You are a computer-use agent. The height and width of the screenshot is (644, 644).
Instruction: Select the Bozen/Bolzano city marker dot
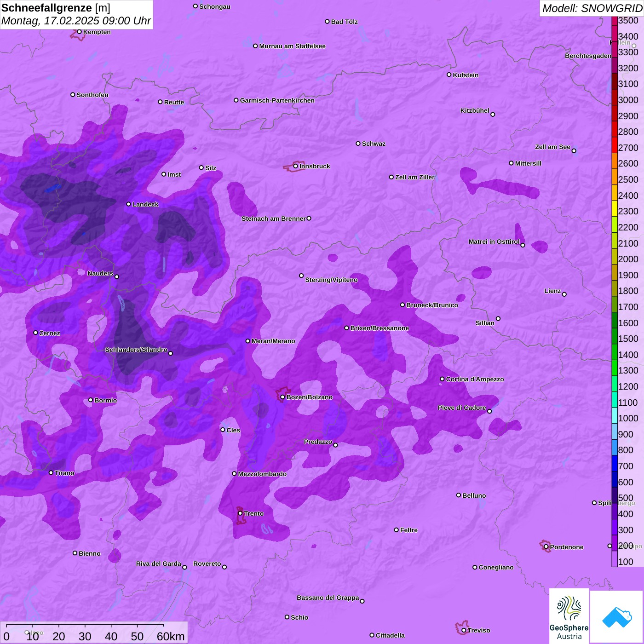click(x=282, y=397)
